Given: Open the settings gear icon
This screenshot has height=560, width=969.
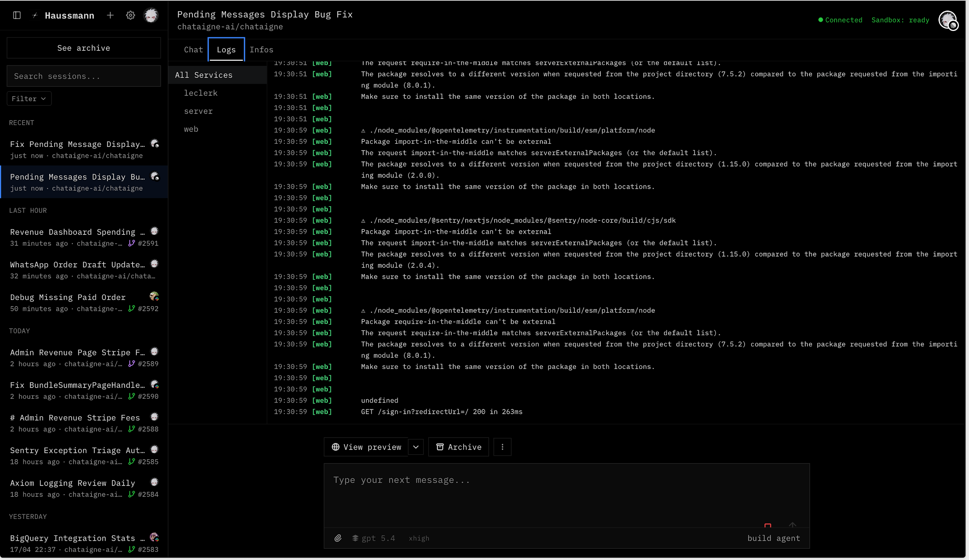Looking at the screenshot, I should (131, 15).
